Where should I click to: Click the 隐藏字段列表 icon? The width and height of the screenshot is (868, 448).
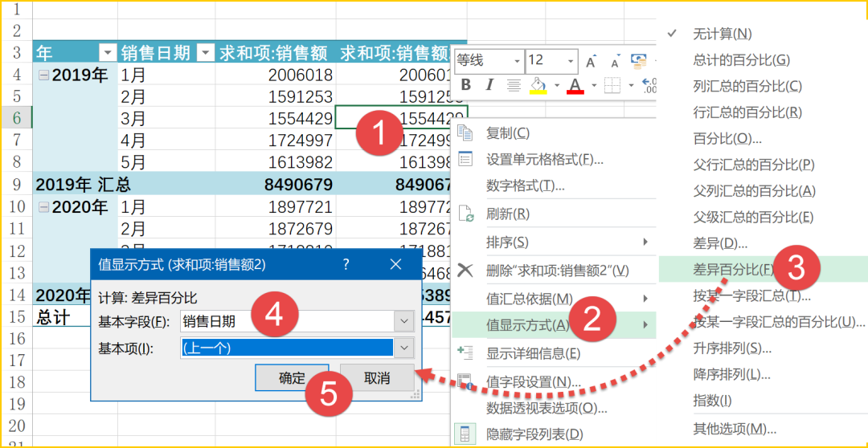[x=465, y=433]
